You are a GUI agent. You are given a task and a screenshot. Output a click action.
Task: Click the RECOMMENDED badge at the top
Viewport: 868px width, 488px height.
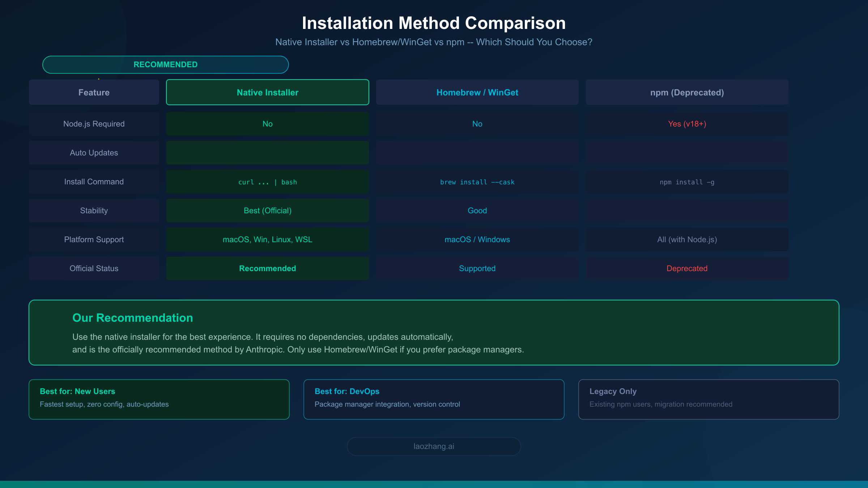pyautogui.click(x=165, y=65)
